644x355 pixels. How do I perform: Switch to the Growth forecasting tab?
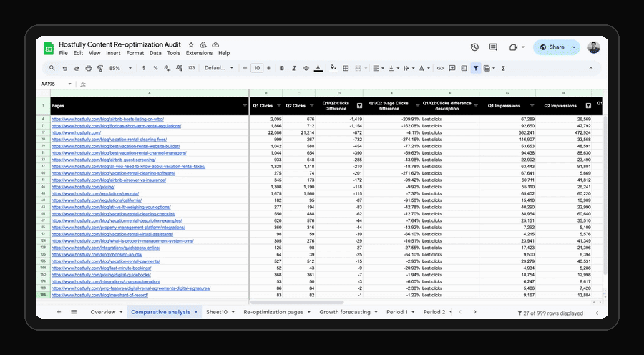click(x=345, y=312)
